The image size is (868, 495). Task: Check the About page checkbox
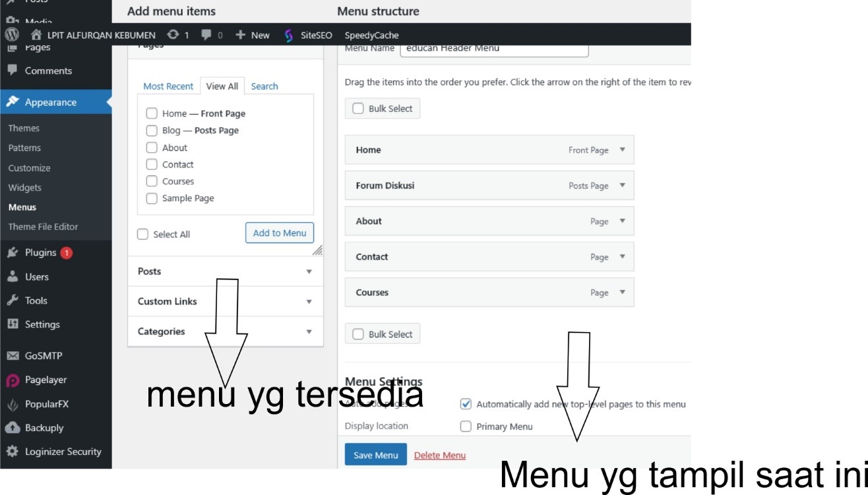[152, 148]
